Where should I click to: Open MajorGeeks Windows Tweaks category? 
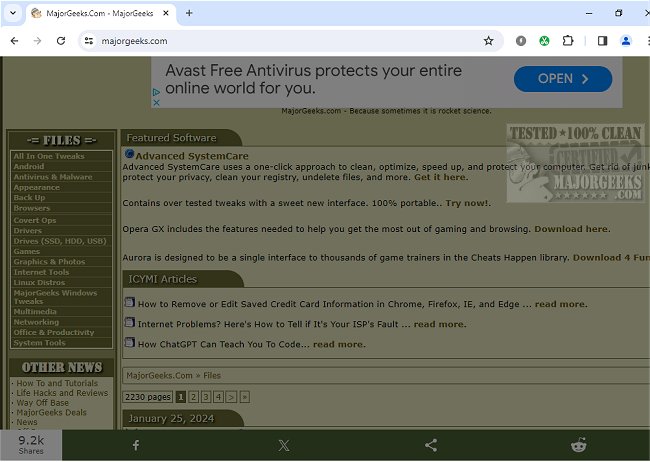tap(55, 297)
